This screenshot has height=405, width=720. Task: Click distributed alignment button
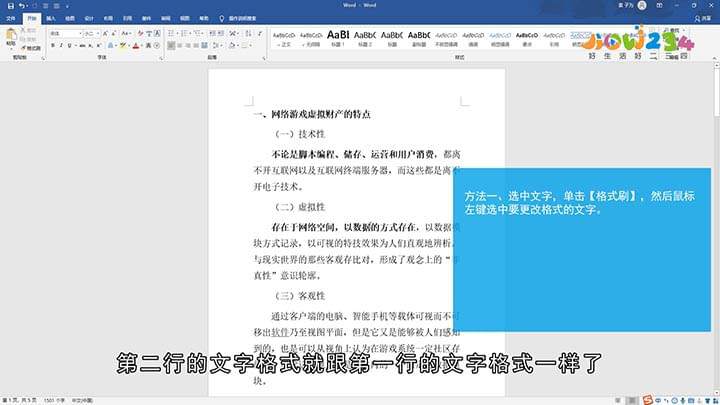point(204,45)
